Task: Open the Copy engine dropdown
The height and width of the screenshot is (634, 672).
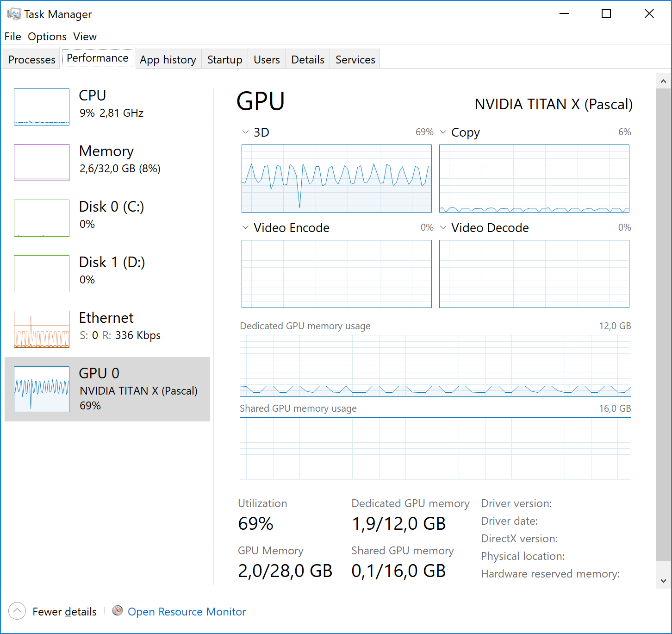Action: point(443,132)
